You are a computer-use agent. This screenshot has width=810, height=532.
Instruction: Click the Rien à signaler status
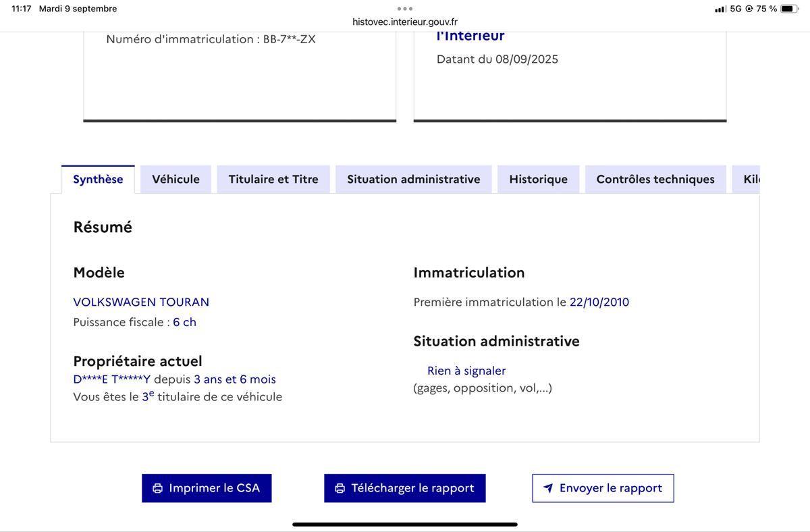(x=466, y=371)
